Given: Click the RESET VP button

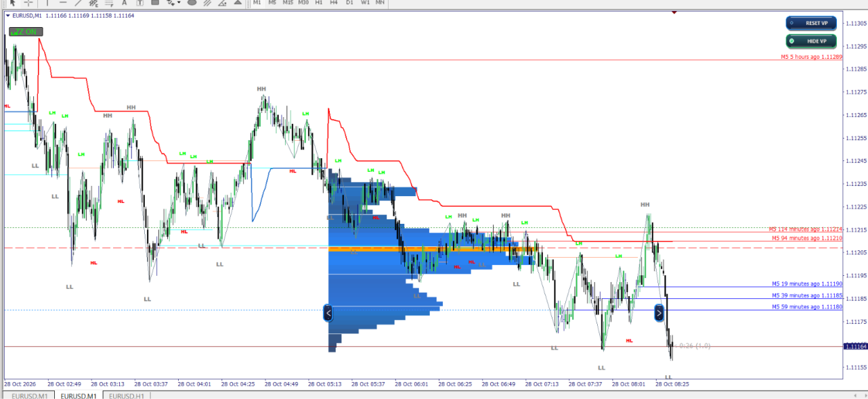Looking at the screenshot, I should click(x=811, y=23).
